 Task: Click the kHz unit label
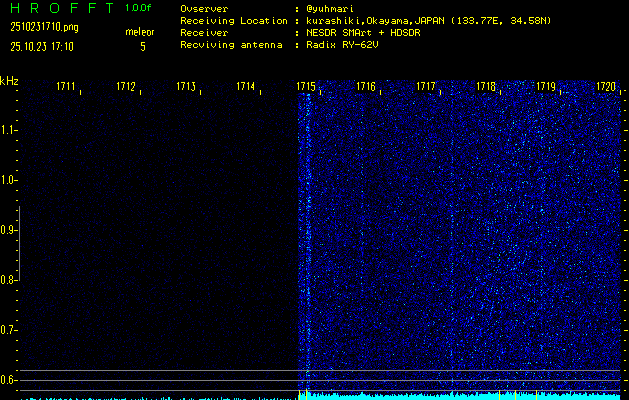[9, 80]
